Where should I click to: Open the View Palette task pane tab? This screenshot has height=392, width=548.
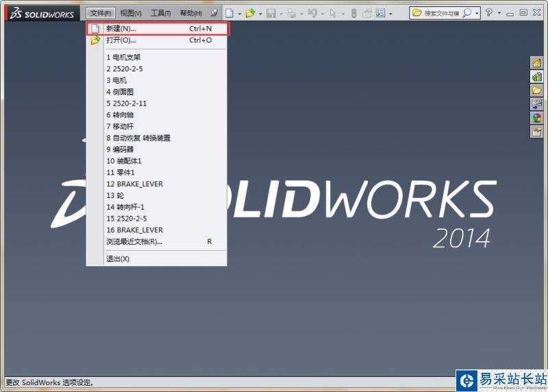(537, 104)
